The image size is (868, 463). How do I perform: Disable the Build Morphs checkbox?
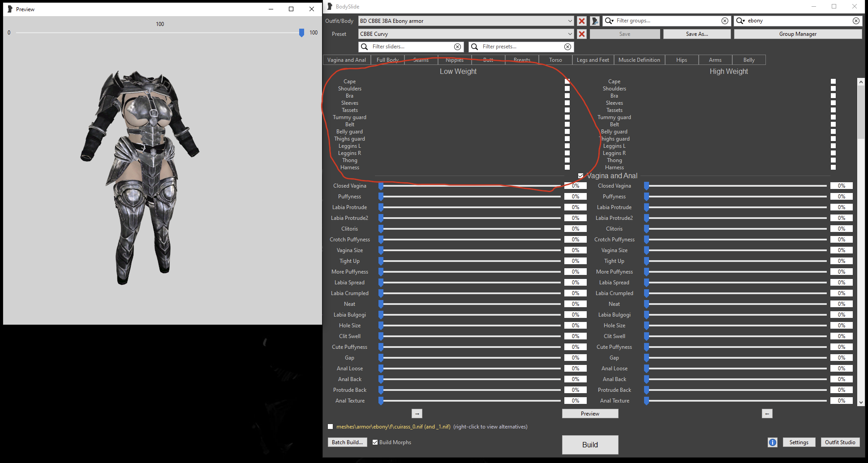coord(375,442)
